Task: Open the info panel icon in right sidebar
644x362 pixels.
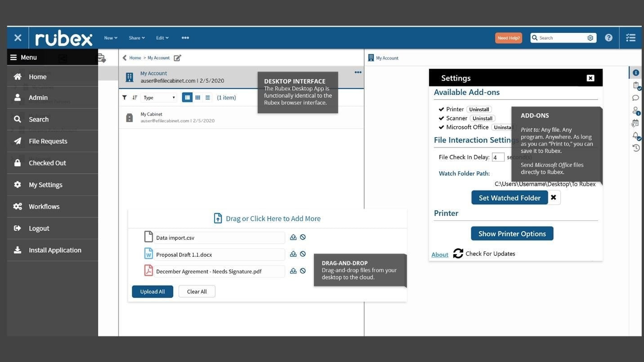Action: click(x=635, y=72)
